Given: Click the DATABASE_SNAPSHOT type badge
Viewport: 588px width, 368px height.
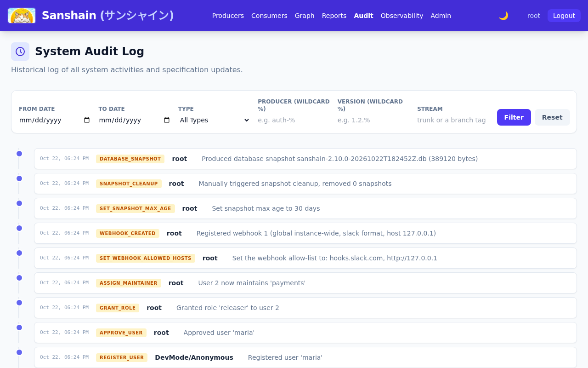Looking at the screenshot, I should (130, 159).
